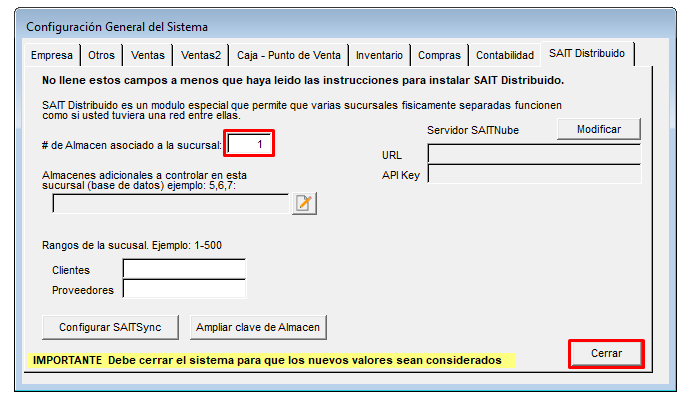Click the edit pencil icon for Almacenes

(x=304, y=203)
